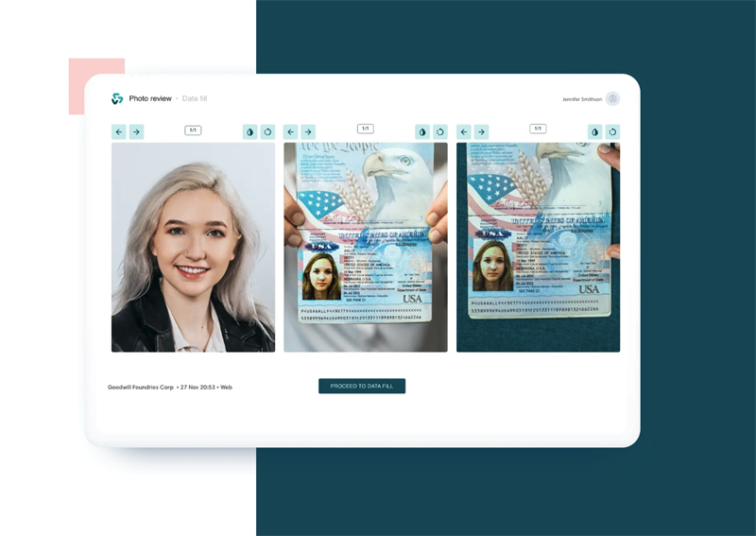Switch to the Data fill step

(195, 98)
